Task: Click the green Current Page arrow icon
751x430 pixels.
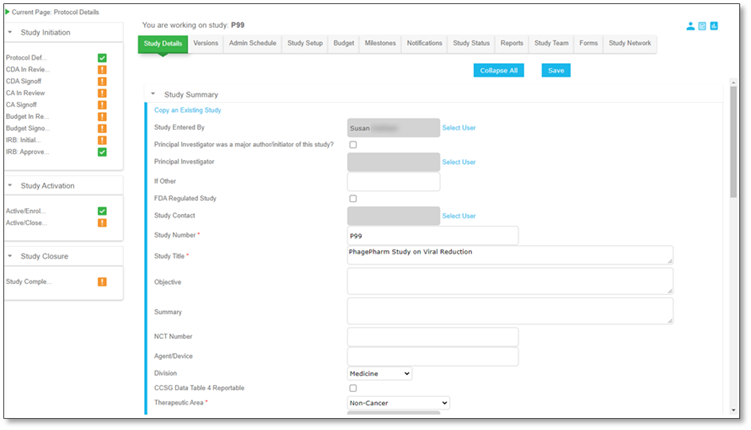Action: click(6, 9)
